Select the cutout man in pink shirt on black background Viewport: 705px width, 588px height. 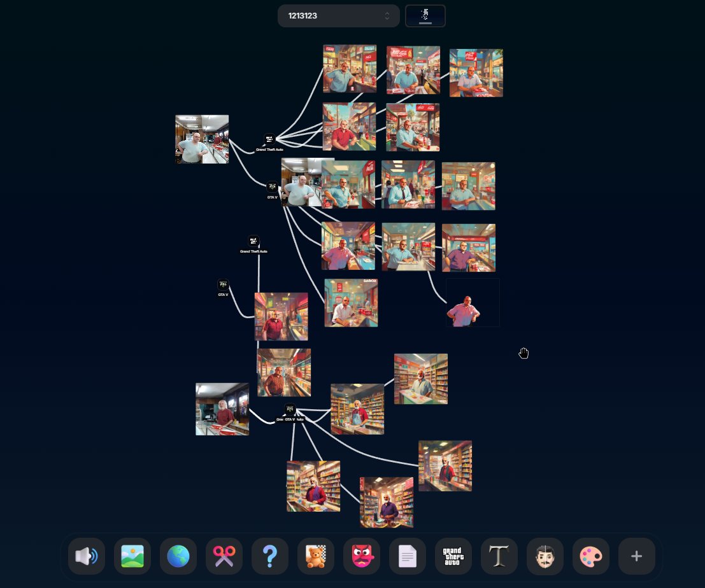tap(473, 303)
